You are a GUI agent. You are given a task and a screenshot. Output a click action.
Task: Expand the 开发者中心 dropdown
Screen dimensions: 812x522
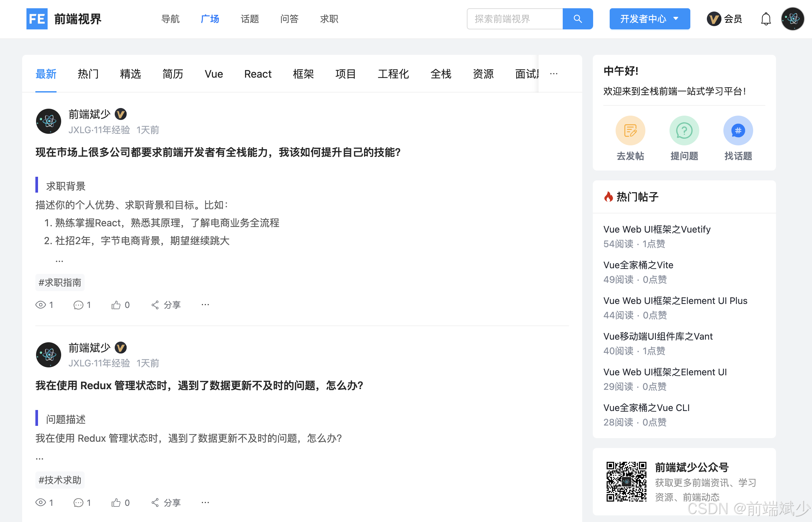(x=649, y=19)
